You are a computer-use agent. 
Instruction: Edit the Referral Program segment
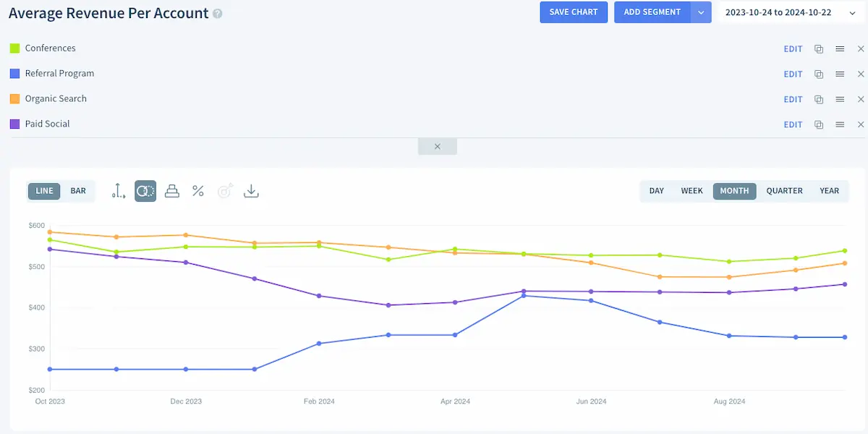(x=793, y=75)
